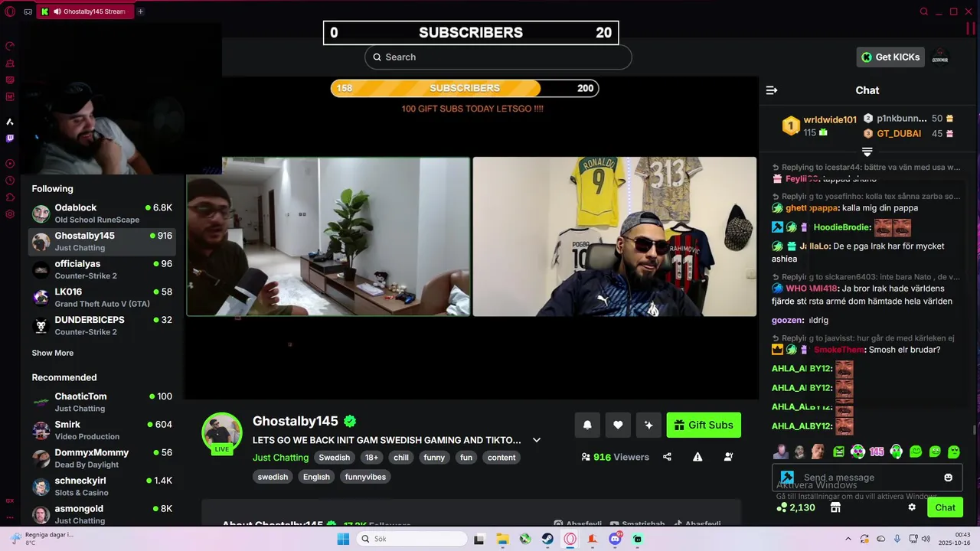Click the Get KICKs button
This screenshot has width=980, height=551.
[x=890, y=57]
